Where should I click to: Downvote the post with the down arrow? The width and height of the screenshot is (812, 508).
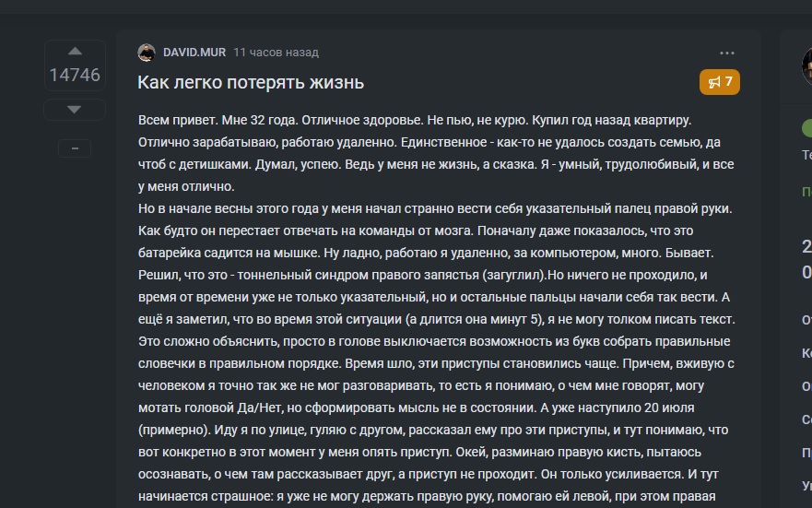click(x=74, y=110)
